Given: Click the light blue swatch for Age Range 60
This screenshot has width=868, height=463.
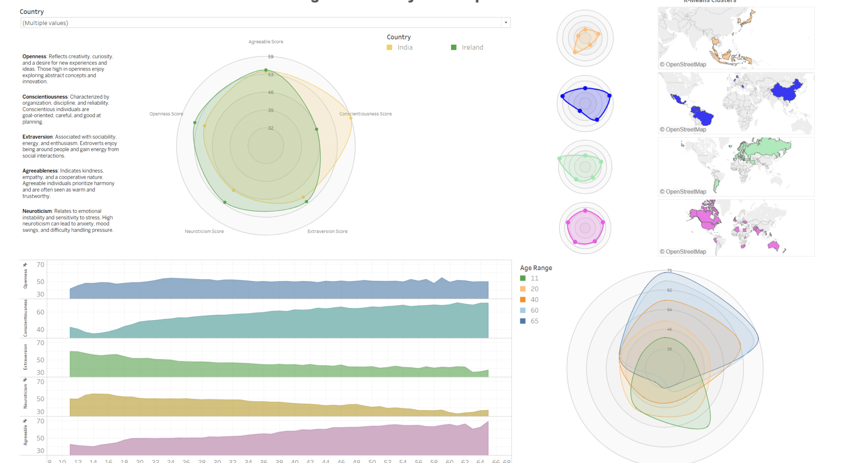Looking at the screenshot, I should [523, 310].
